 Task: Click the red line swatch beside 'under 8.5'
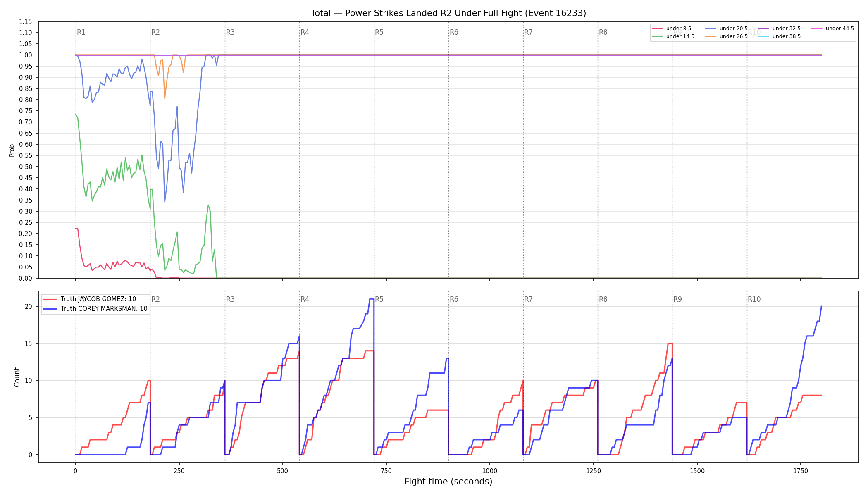658,29
